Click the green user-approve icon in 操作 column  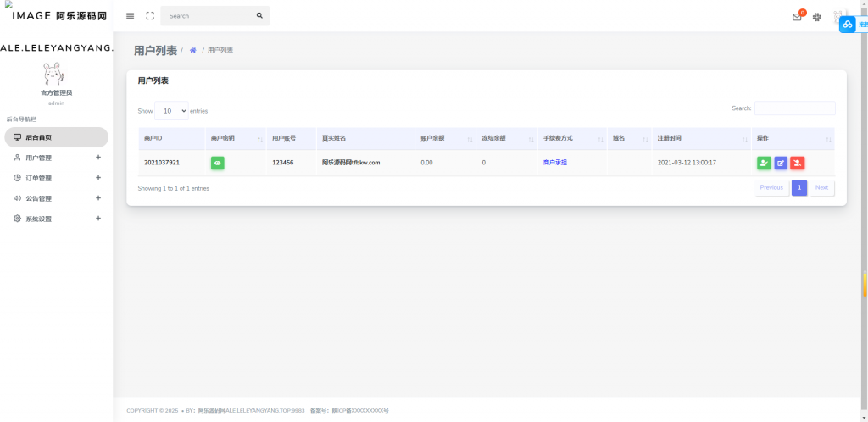[x=764, y=163]
